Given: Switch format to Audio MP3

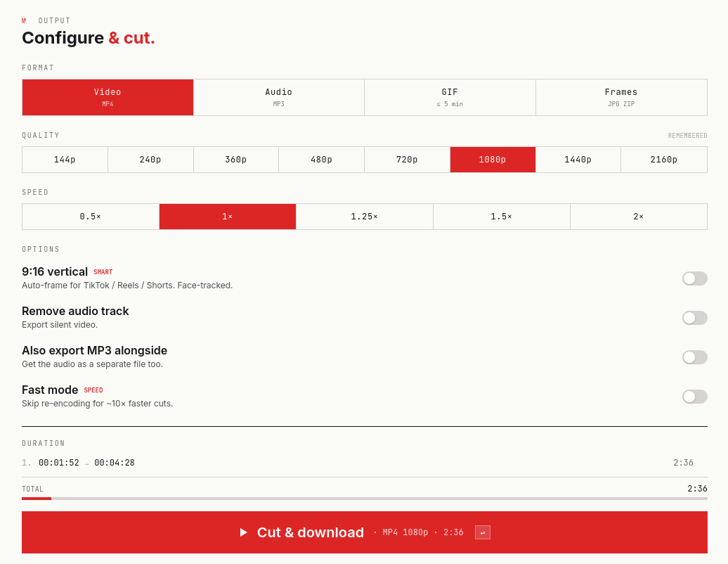Looking at the screenshot, I should 278,97.
